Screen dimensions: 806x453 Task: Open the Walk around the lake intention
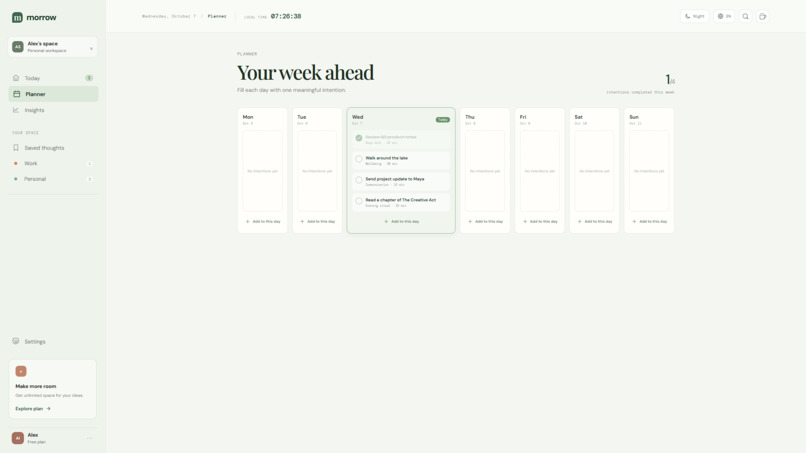coord(401,160)
